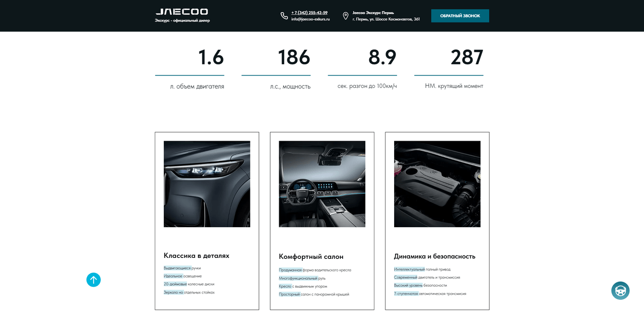Click the ОБРАТНЫЙ ЗВОНОК callback button

[x=460, y=16]
